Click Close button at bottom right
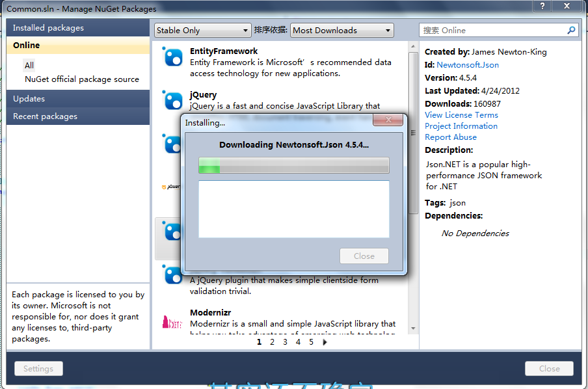 550,369
